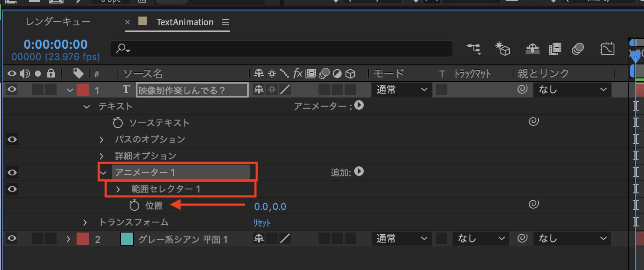
Task: Toggle lock switch on layer 1
Action: 51,90
